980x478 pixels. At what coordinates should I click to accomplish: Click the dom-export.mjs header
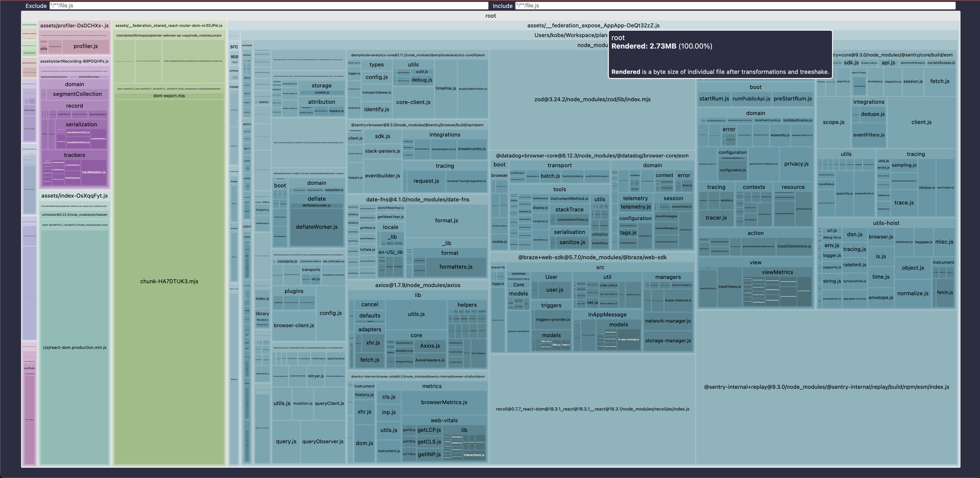pyautogui.click(x=169, y=96)
